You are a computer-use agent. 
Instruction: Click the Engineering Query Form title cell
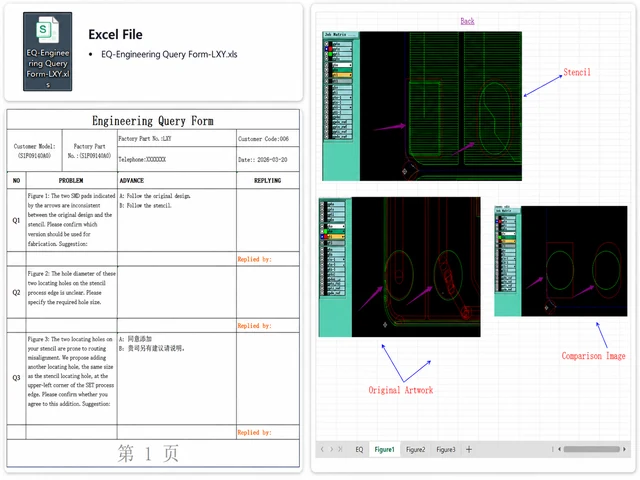(x=153, y=121)
